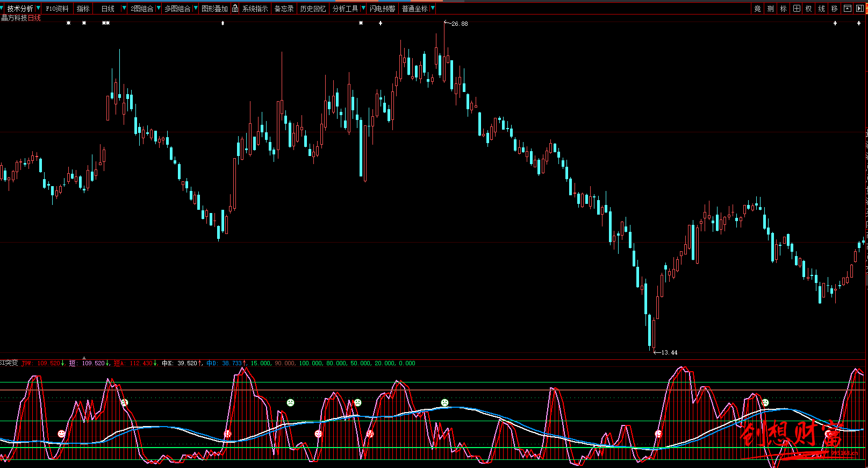Image resolution: width=868 pixels, height=468 pixels.
Task: Select the 日线 period button
Action: (108, 9)
